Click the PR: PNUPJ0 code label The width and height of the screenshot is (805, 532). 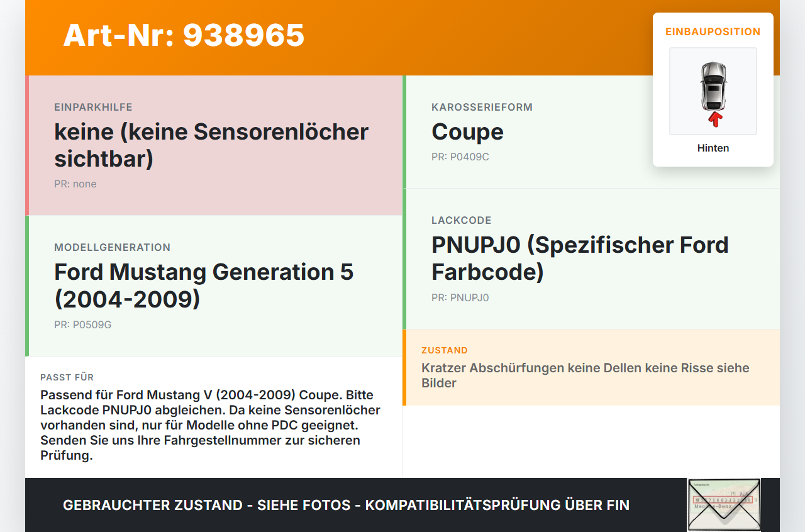(460, 297)
